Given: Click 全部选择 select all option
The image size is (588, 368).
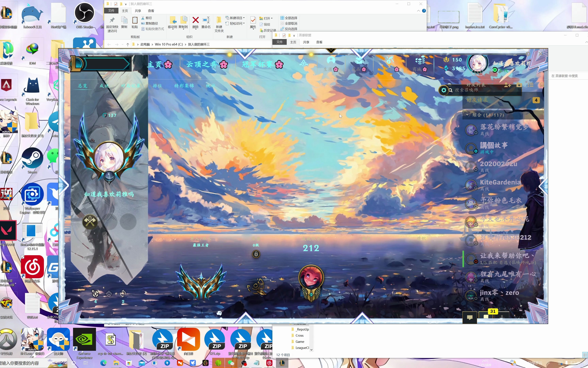Looking at the screenshot, I should (289, 18).
